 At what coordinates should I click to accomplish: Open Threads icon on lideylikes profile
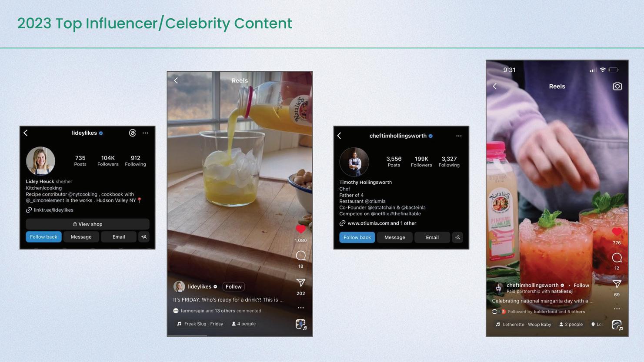click(133, 133)
